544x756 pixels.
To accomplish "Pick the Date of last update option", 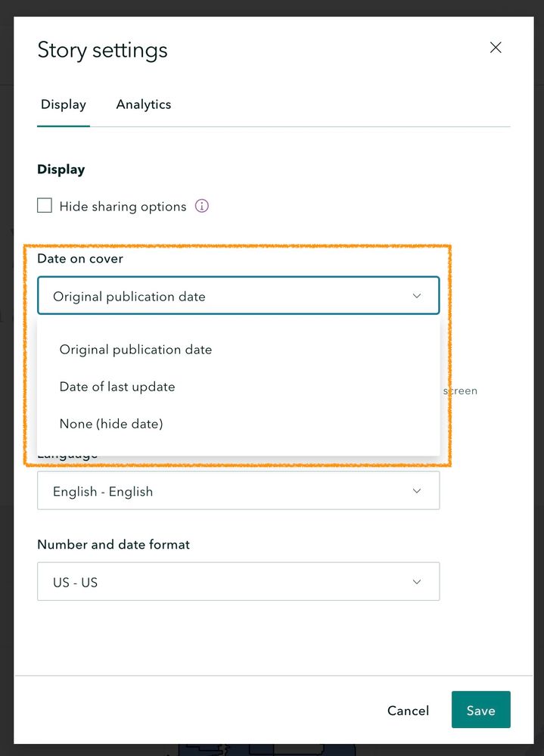I will (x=117, y=387).
